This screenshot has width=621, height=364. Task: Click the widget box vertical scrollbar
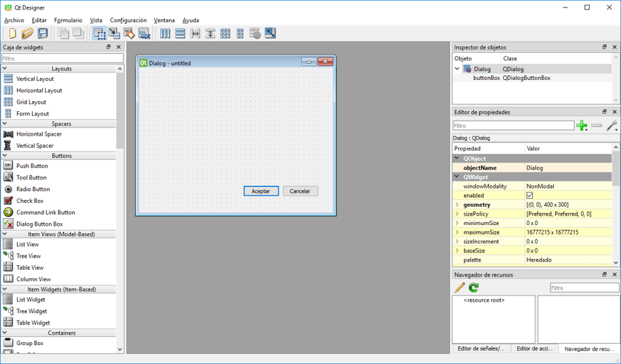click(x=120, y=209)
